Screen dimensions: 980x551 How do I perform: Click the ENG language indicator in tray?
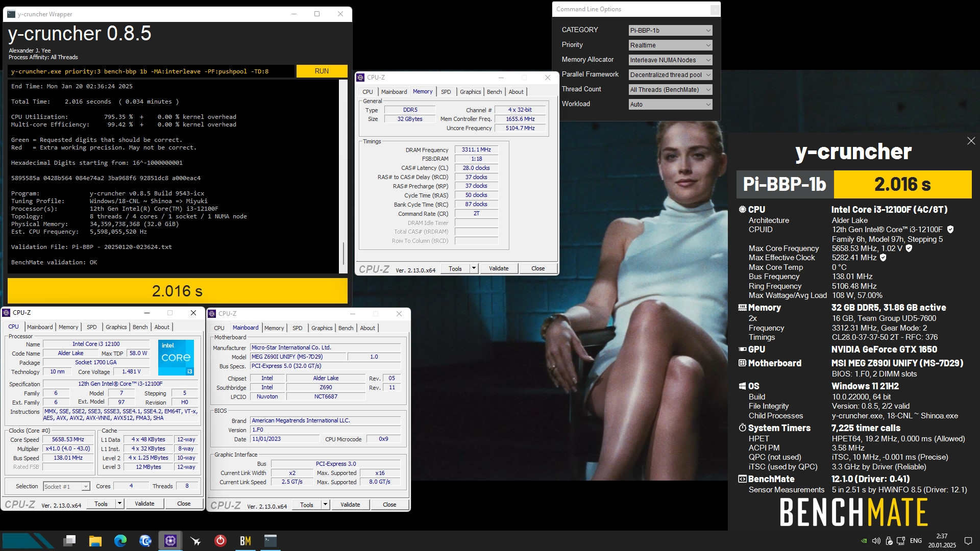916,541
